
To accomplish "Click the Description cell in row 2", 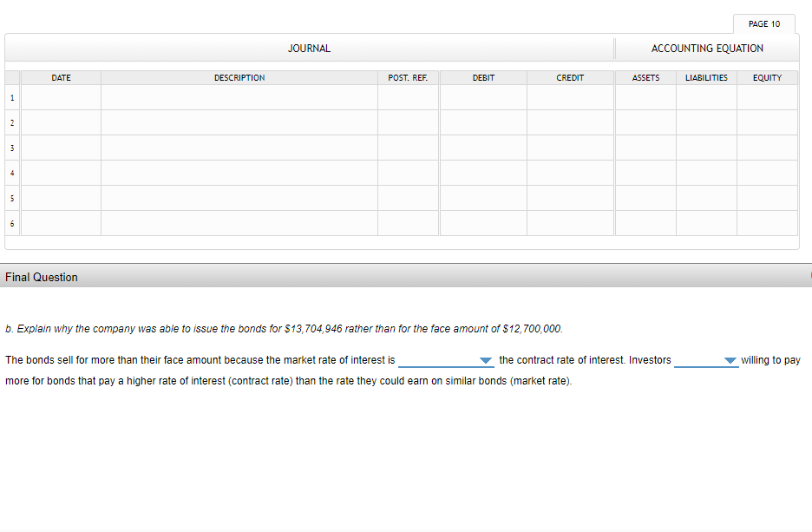I will click(239, 122).
